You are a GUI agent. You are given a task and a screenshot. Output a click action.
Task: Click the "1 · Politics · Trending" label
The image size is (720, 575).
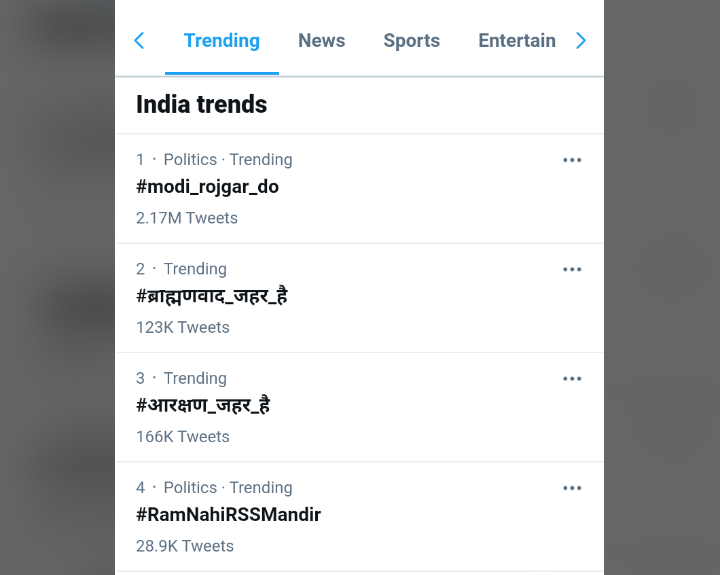point(214,160)
